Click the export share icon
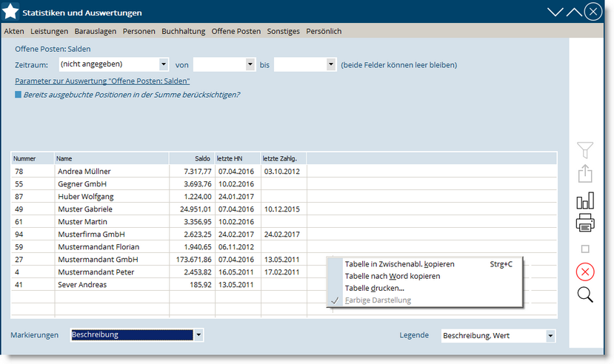This screenshot has width=614, height=364. point(585,174)
